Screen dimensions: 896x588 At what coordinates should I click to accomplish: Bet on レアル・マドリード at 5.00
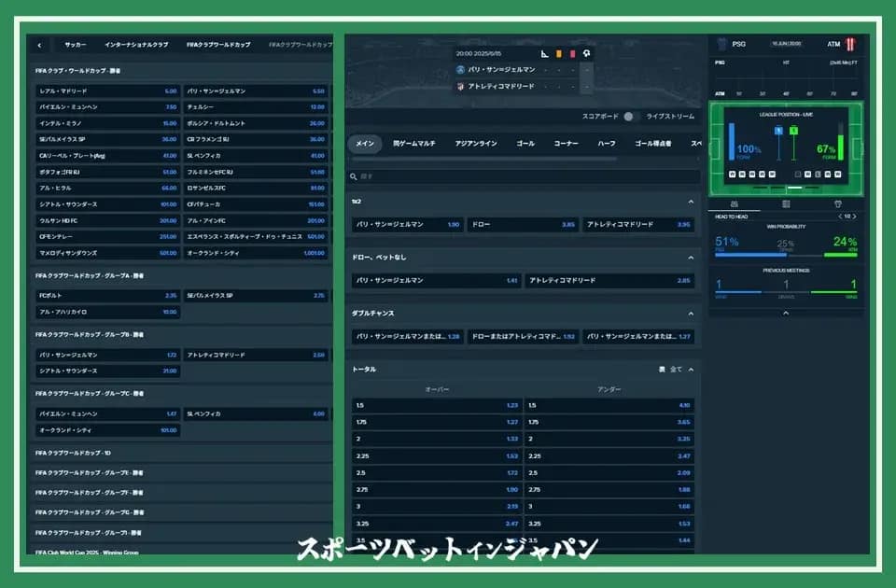click(x=107, y=91)
